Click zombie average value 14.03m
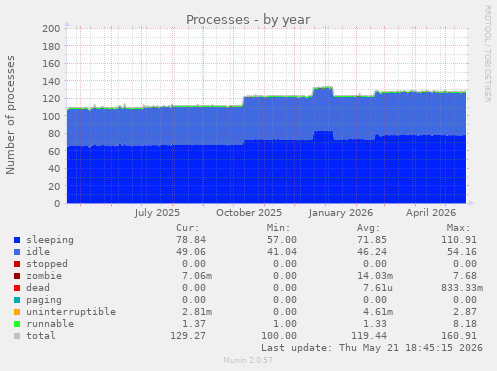Image resolution: width=497 pixels, height=371 pixels. (x=375, y=276)
